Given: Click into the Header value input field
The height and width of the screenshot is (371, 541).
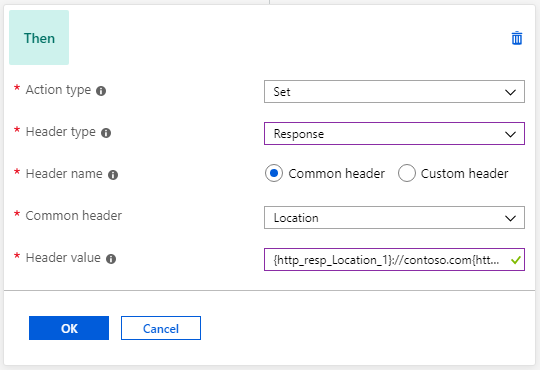Looking at the screenshot, I should point(394,260).
